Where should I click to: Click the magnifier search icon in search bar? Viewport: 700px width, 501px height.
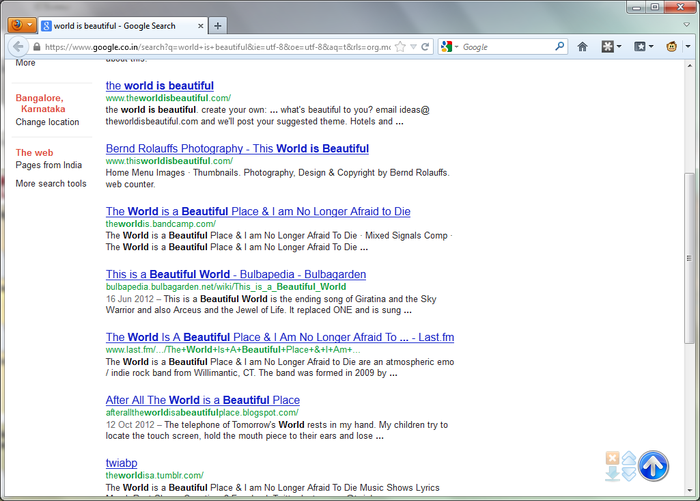click(559, 46)
